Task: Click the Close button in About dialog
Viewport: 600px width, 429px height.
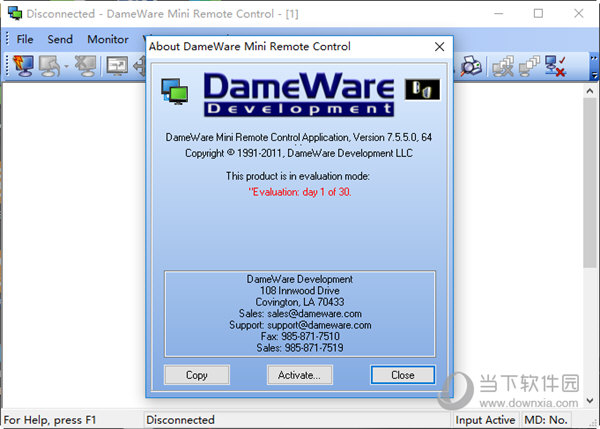Action: [403, 375]
